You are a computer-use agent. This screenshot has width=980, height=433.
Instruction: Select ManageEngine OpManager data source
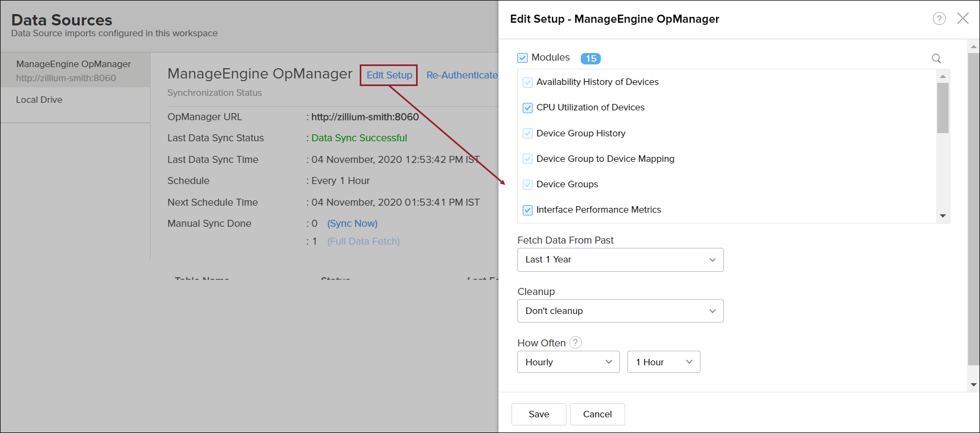[x=75, y=70]
